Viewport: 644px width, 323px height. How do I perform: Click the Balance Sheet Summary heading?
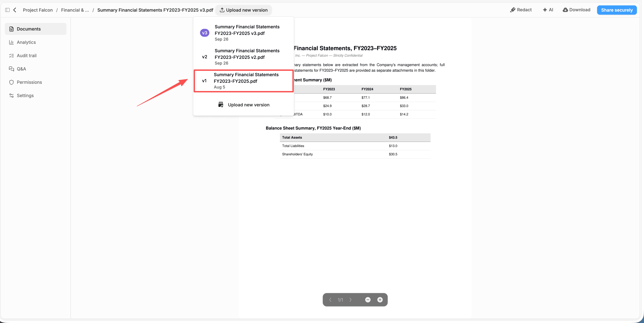tap(313, 128)
